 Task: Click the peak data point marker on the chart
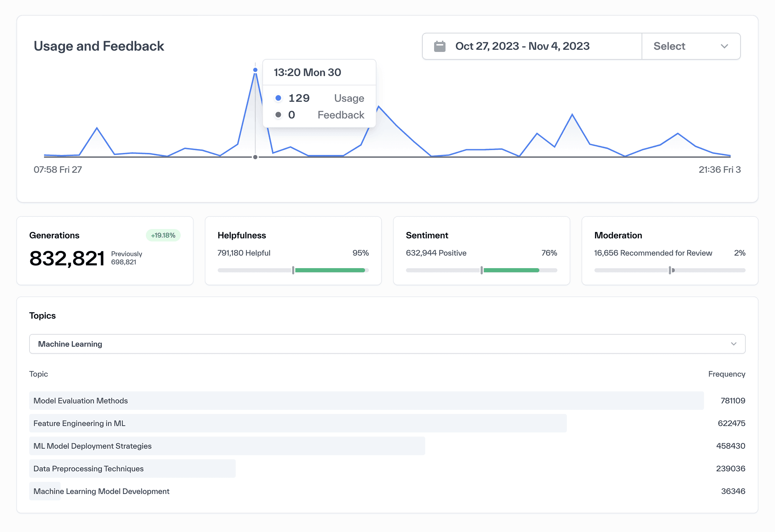[255, 70]
